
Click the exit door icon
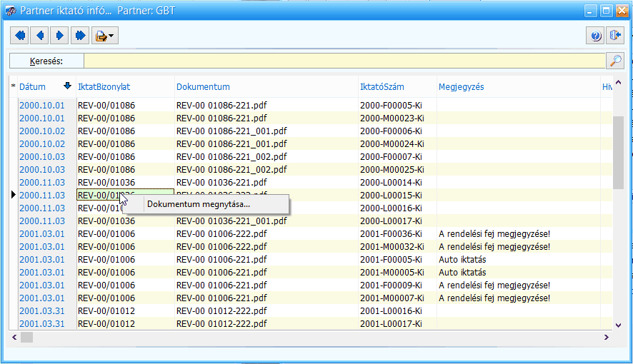coord(615,36)
